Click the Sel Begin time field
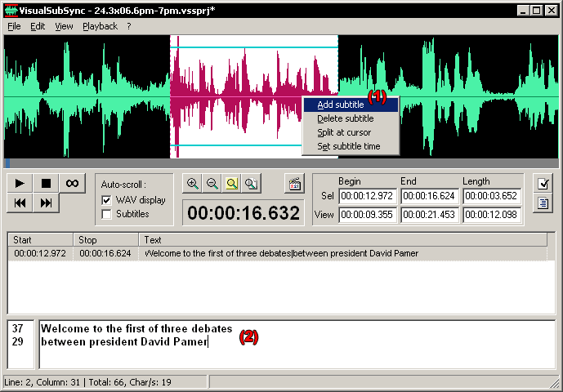This screenshot has height=392, width=563. 367,196
